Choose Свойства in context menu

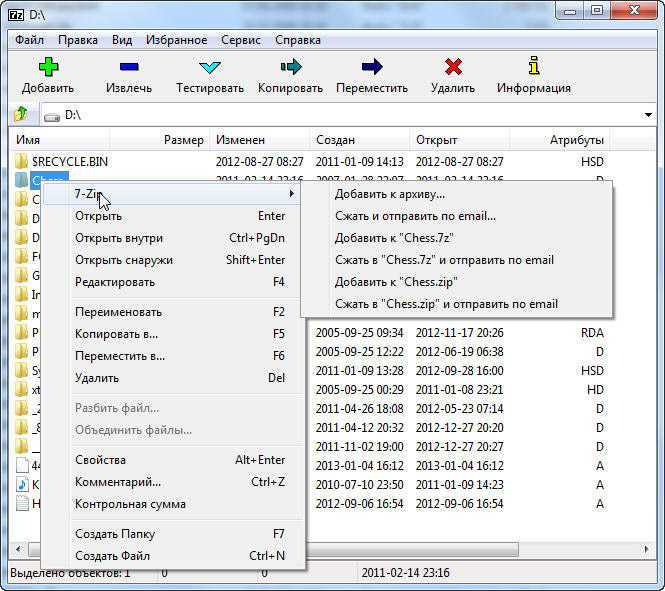[172, 460]
